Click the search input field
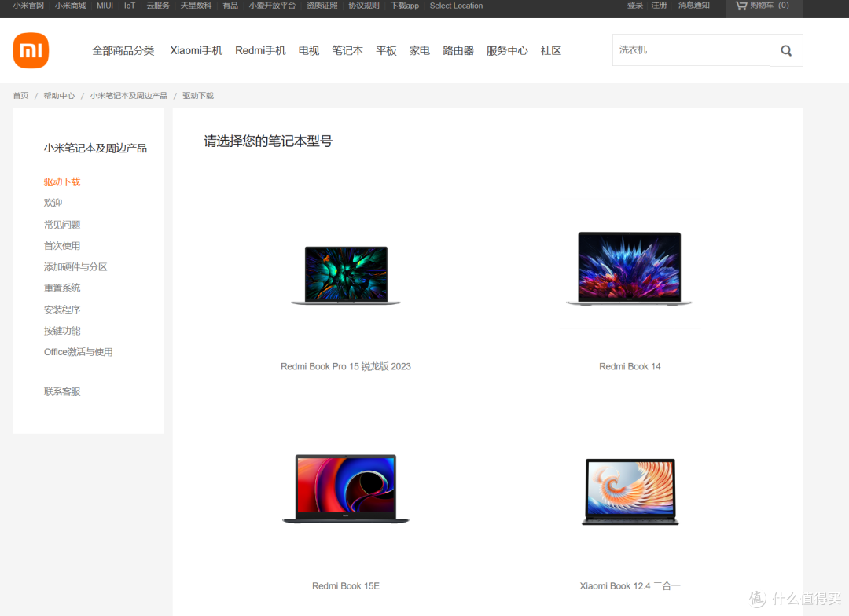 click(x=690, y=50)
